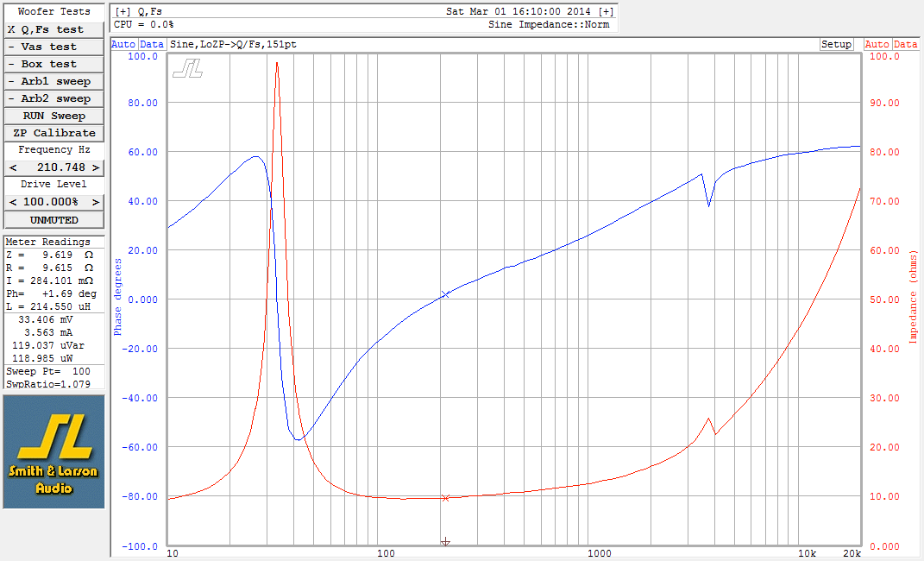Click the right [+] next to the date
Screen dimensions: 924x561
point(606,11)
